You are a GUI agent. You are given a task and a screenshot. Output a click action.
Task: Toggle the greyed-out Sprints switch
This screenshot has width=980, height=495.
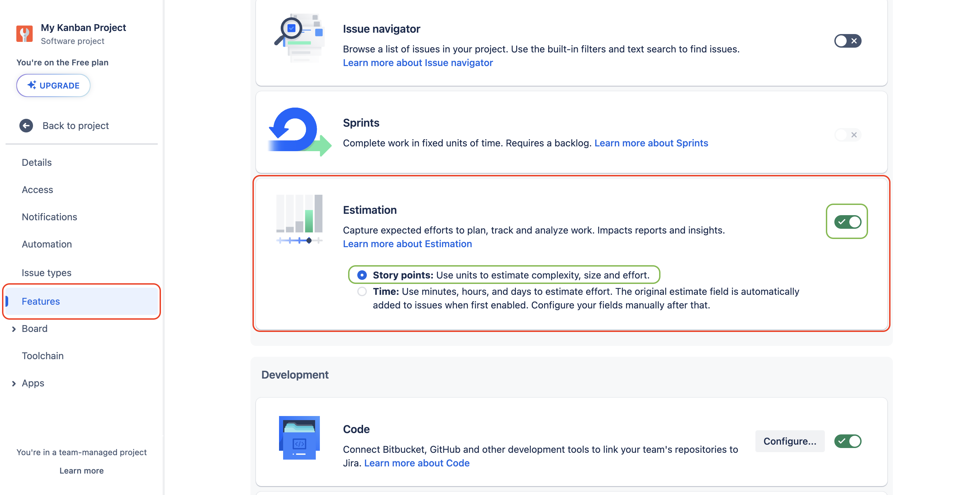(x=847, y=135)
